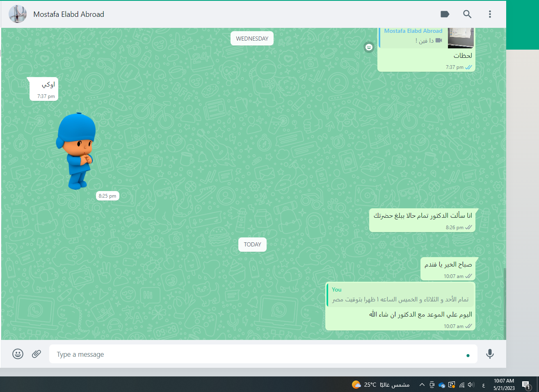Select the صباح الخير يا فندم message
This screenshot has height=392, width=539.
tap(448, 269)
